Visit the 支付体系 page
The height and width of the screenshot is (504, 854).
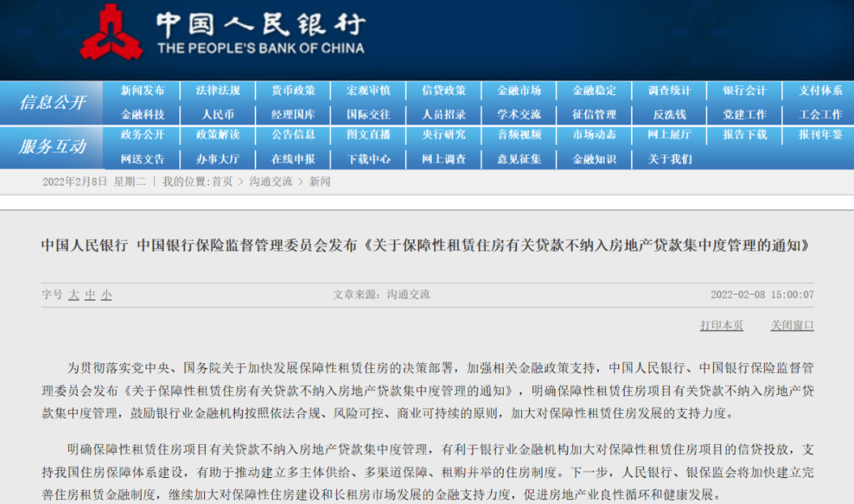(x=820, y=89)
